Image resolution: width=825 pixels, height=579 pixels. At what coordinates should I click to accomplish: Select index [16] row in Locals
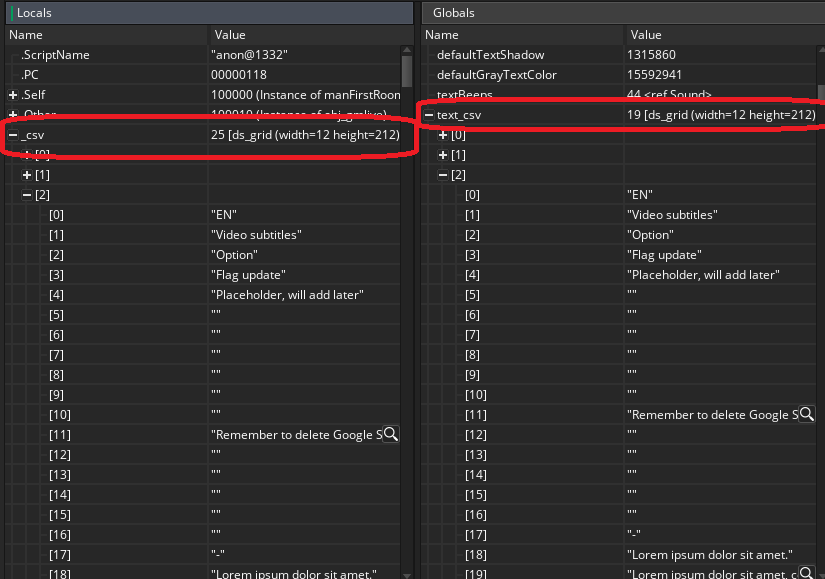pyautogui.click(x=203, y=535)
